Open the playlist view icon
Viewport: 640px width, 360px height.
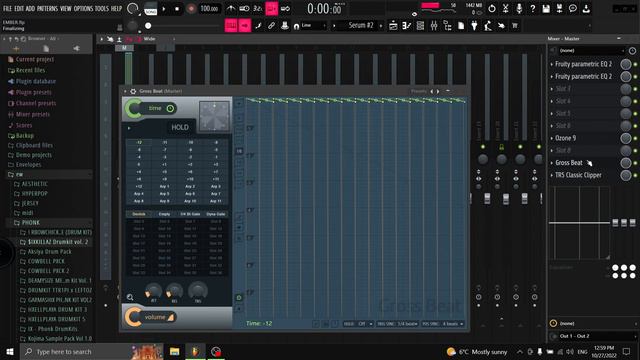(393, 26)
